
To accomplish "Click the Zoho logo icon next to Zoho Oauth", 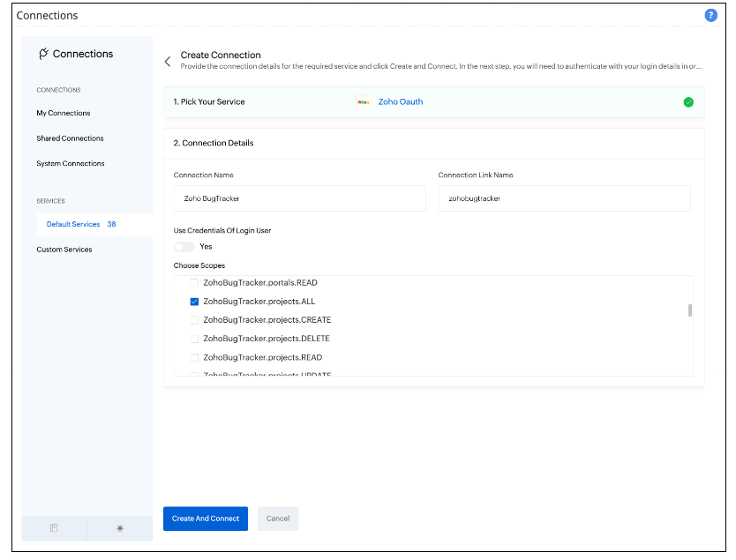I will pos(363,102).
